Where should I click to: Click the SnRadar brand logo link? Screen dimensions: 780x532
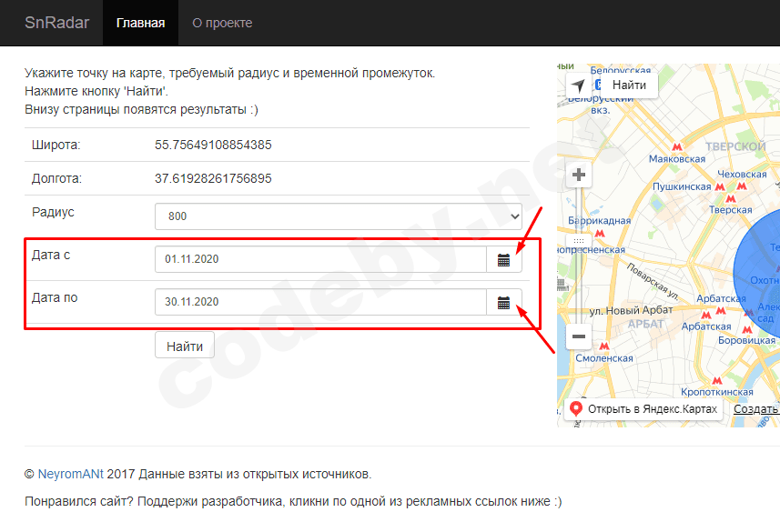56,23
